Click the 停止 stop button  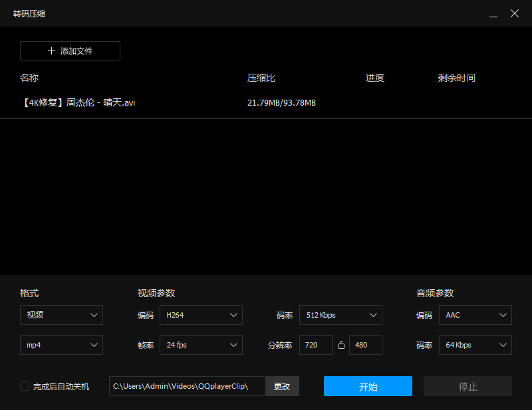pos(467,385)
